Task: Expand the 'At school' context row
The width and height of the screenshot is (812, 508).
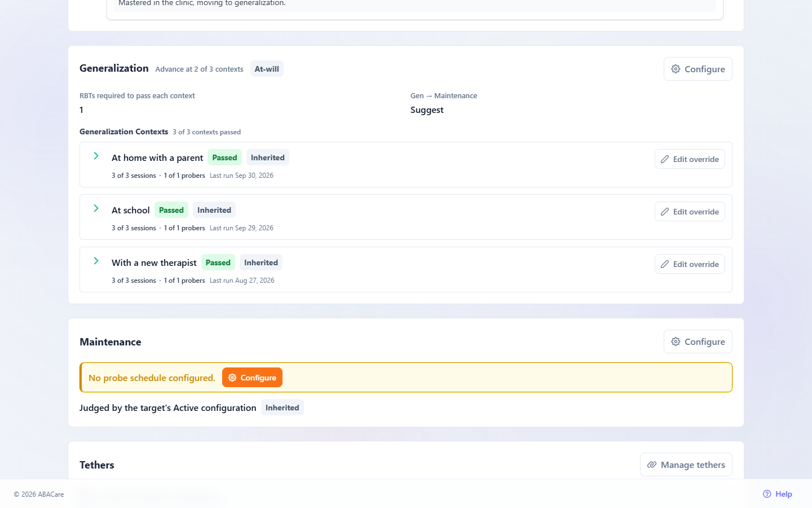Action: click(x=96, y=208)
